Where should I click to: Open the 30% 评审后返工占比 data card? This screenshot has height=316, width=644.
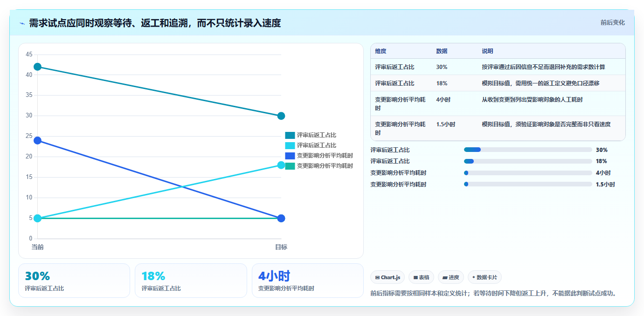tap(74, 281)
